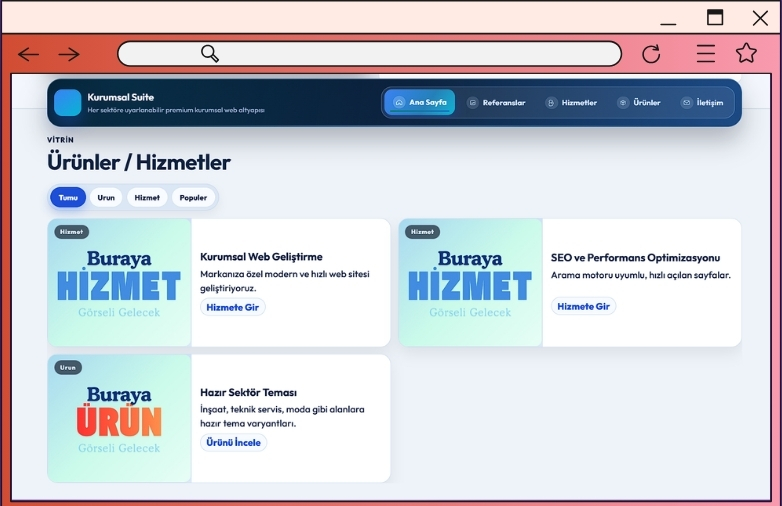Screen dimensions: 782x506
Task: Open İletişim contact page
Action: click(702, 102)
